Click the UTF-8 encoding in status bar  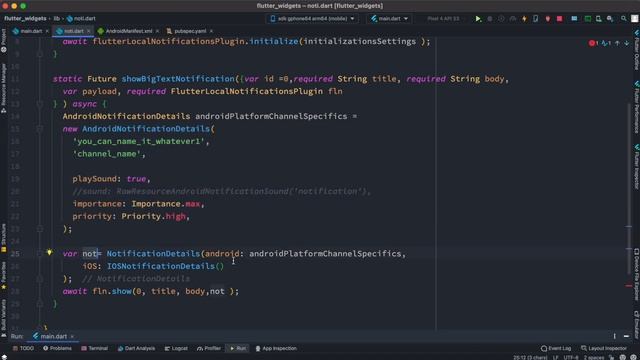(571, 358)
